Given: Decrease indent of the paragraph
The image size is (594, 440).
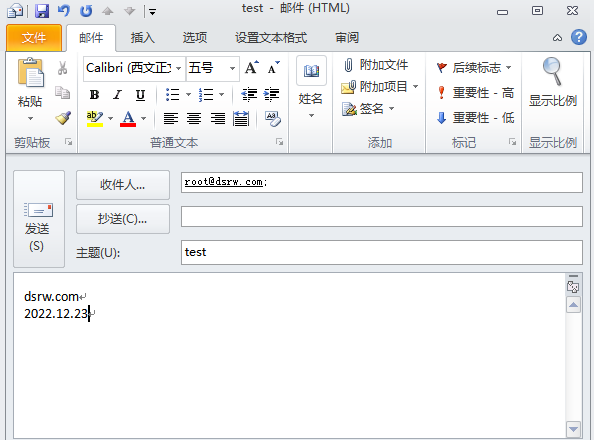Looking at the screenshot, I should click(x=249, y=94).
